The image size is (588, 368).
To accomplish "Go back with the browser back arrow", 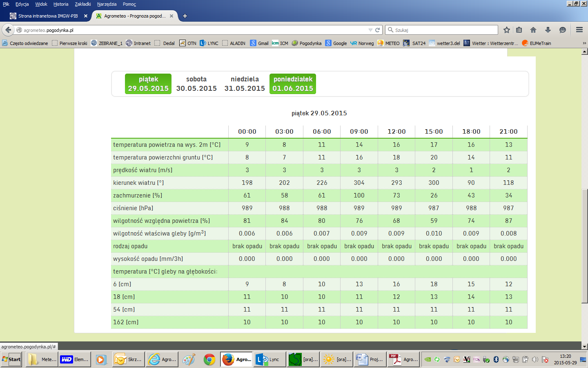I will click(x=8, y=30).
